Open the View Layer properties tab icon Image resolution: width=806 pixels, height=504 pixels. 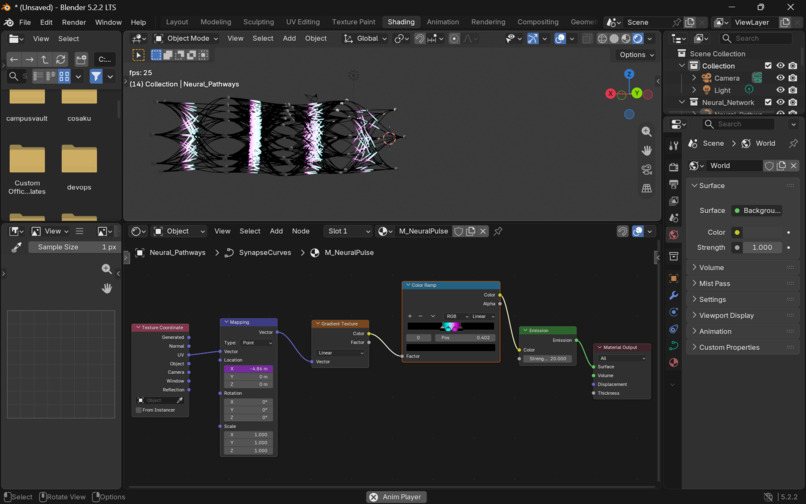click(673, 201)
